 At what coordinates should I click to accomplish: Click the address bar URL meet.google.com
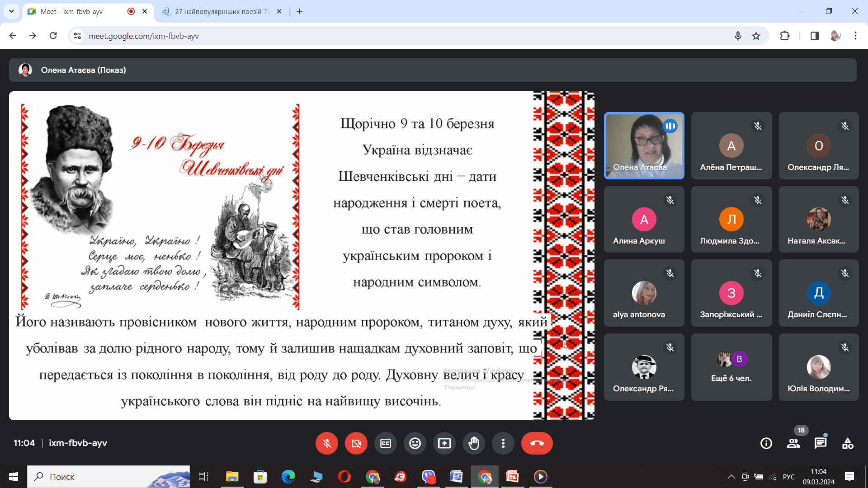pyautogui.click(x=144, y=36)
